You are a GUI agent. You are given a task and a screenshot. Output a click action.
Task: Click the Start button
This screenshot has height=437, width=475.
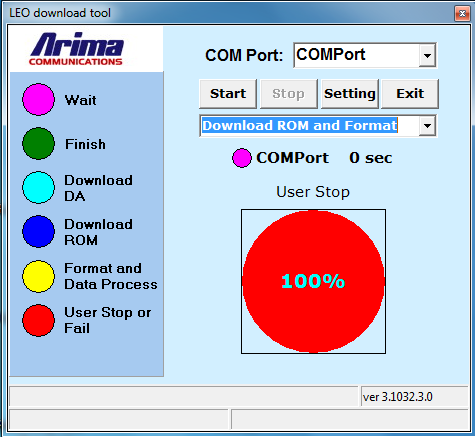point(228,94)
